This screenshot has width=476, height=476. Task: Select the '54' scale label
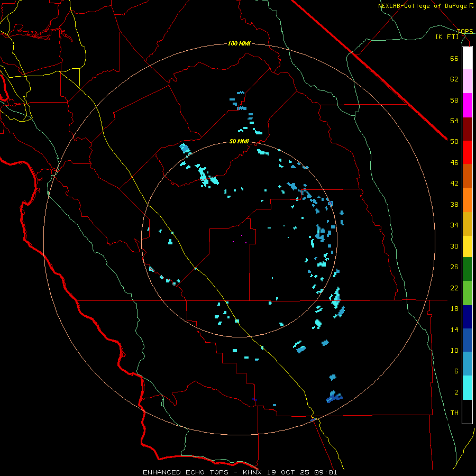[454, 121]
